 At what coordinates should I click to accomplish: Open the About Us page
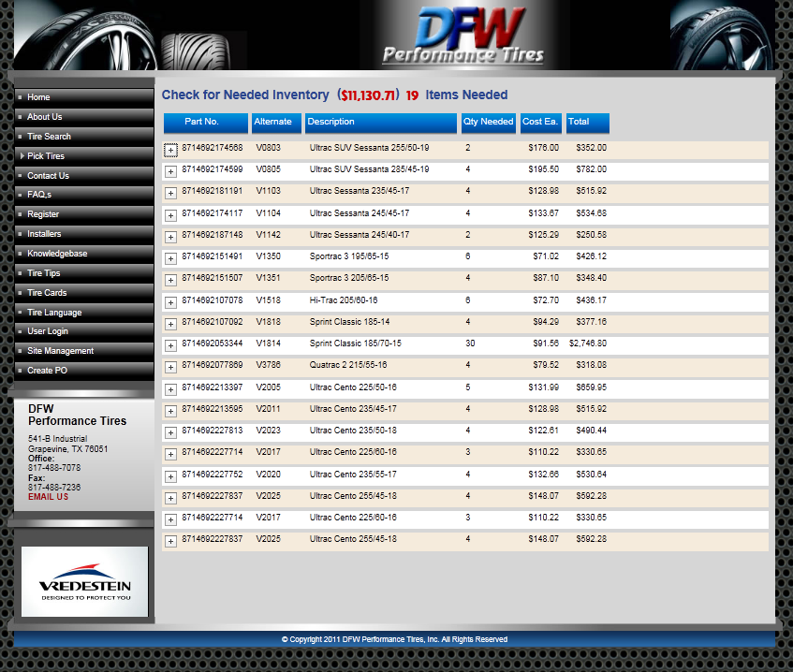pos(84,117)
